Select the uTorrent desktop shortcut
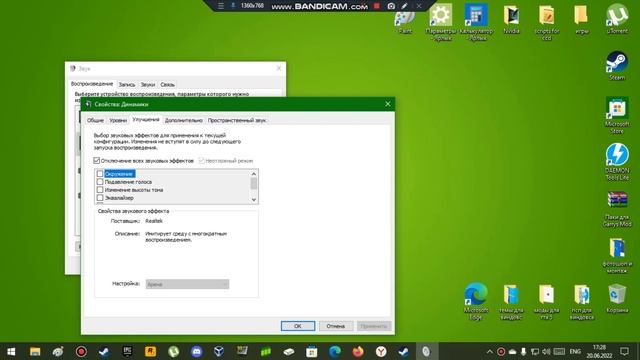The width and height of the screenshot is (640, 360). click(x=617, y=18)
